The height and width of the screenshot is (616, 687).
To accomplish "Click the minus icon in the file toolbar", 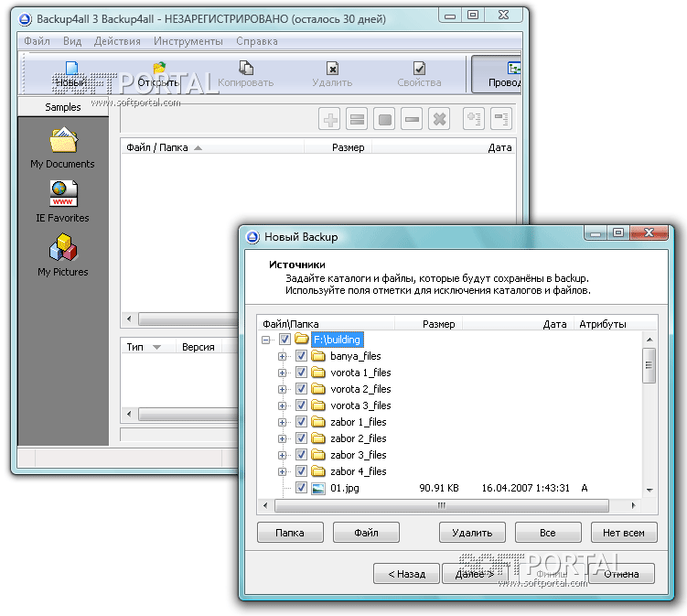I will (x=412, y=119).
